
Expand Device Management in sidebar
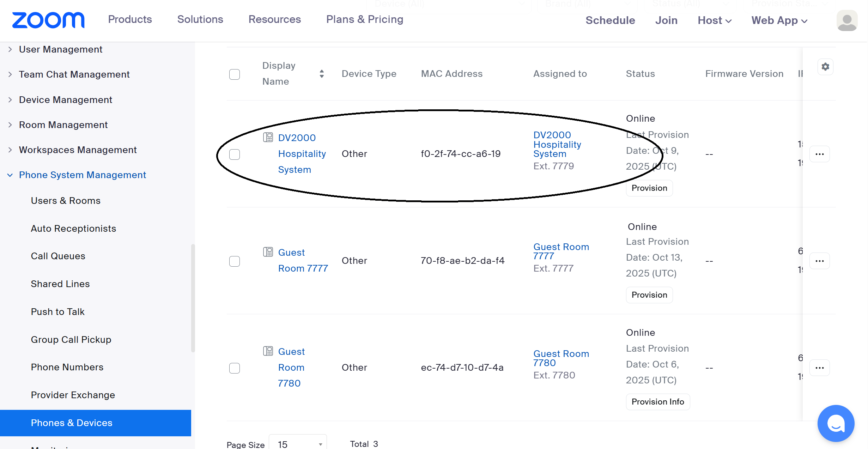pos(66,100)
